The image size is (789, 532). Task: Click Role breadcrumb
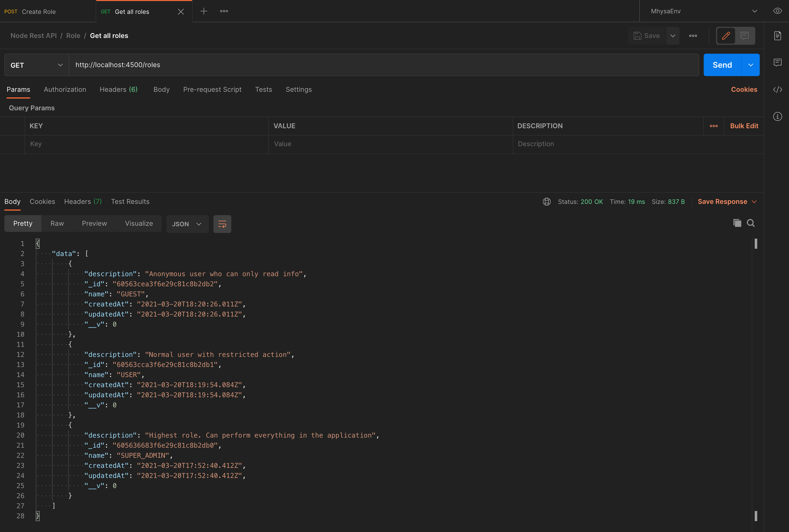(73, 36)
